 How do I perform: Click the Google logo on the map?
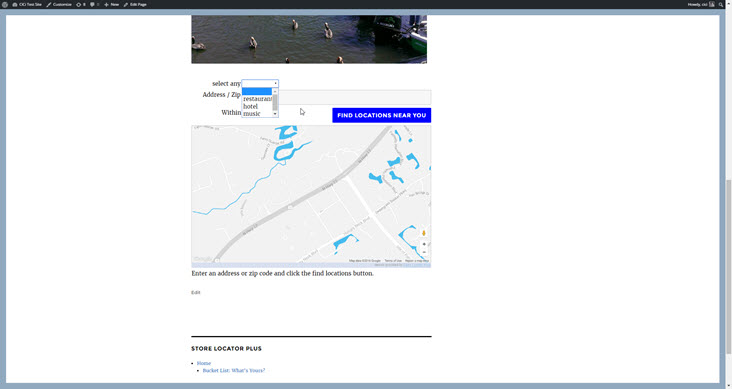tap(203, 259)
